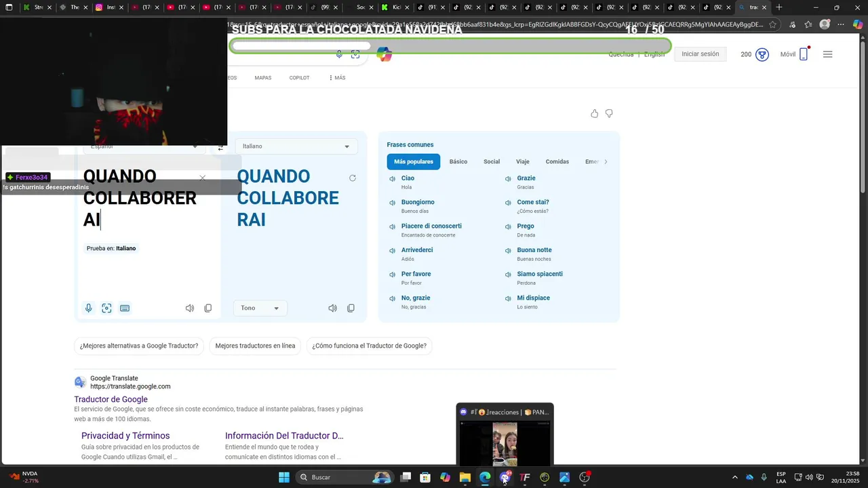Play pronunciation of Mi dispiace

508,298
